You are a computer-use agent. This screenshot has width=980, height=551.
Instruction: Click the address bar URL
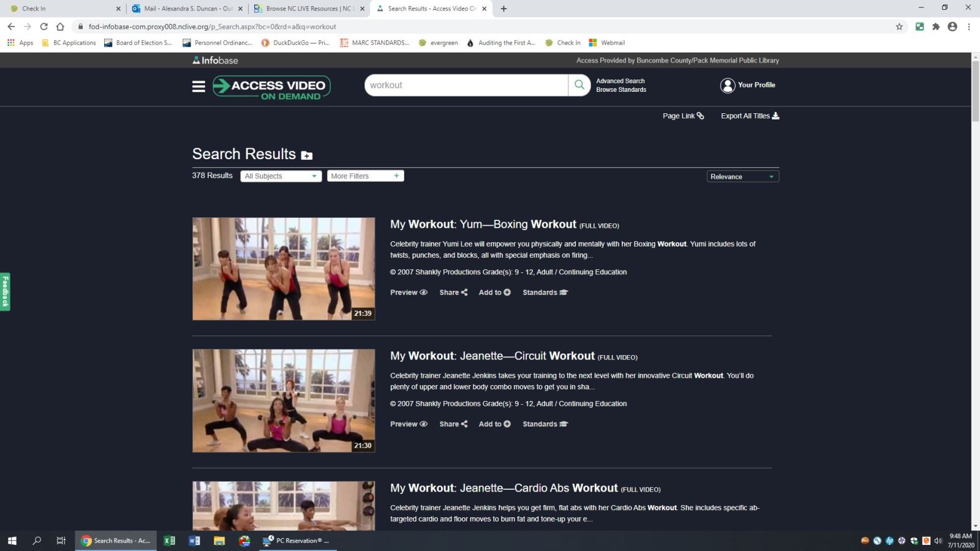pos(212,26)
